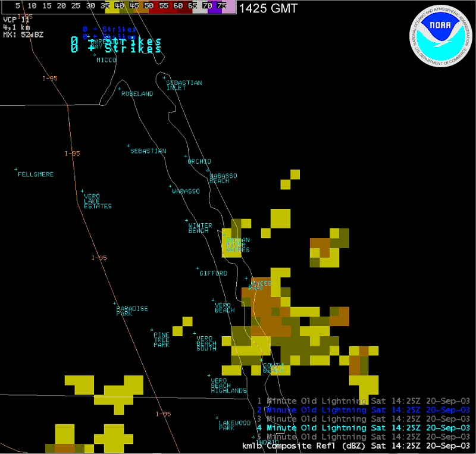
Task: Click the plus marker by Roseland
Action: [121, 89]
